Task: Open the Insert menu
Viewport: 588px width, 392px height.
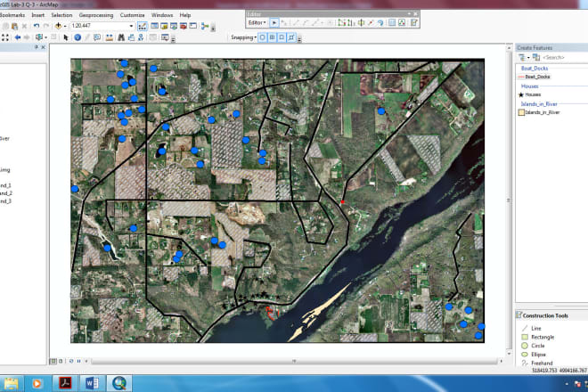Action: (x=38, y=15)
